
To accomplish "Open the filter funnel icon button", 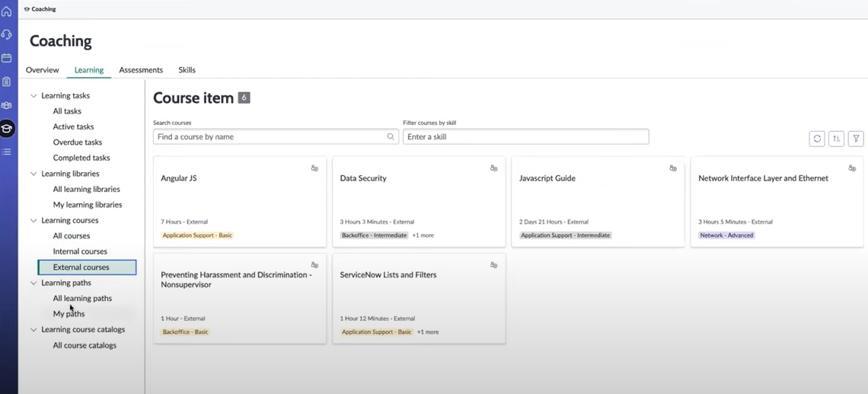I will coord(856,139).
